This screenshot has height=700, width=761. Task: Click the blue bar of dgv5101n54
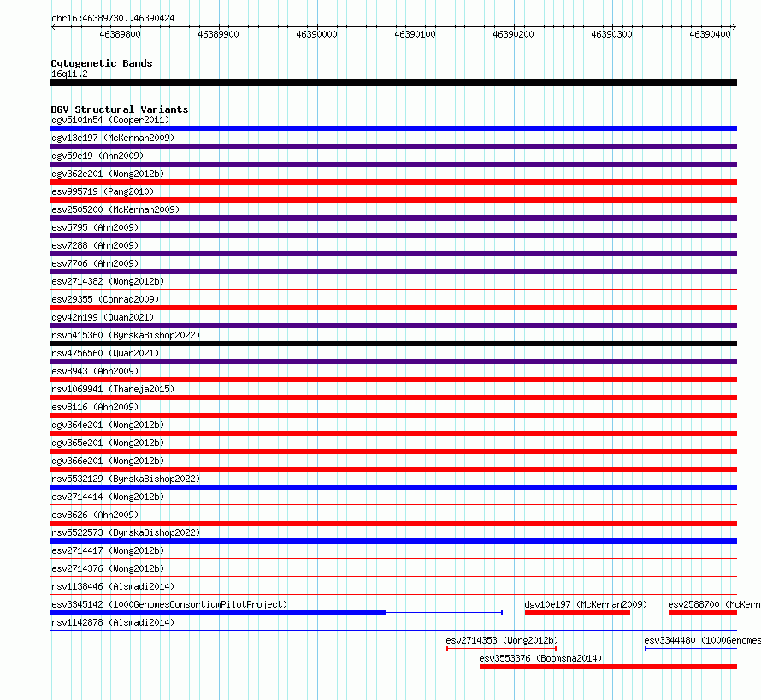point(393,128)
